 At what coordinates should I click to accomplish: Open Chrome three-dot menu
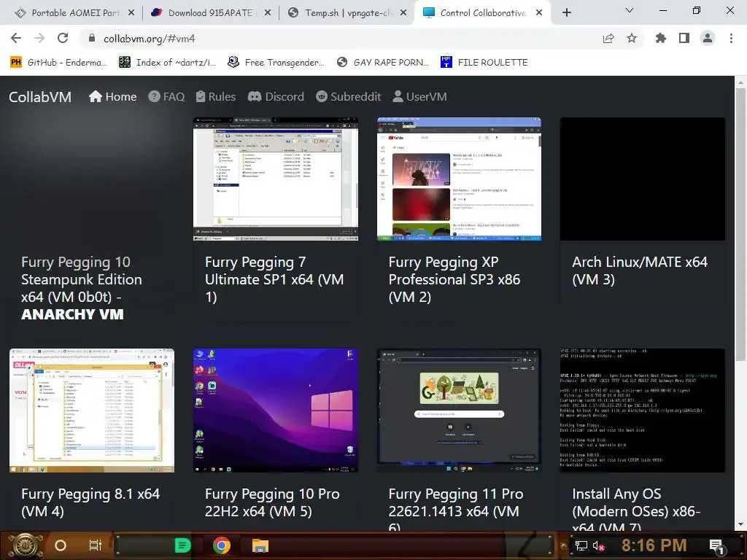pos(731,39)
